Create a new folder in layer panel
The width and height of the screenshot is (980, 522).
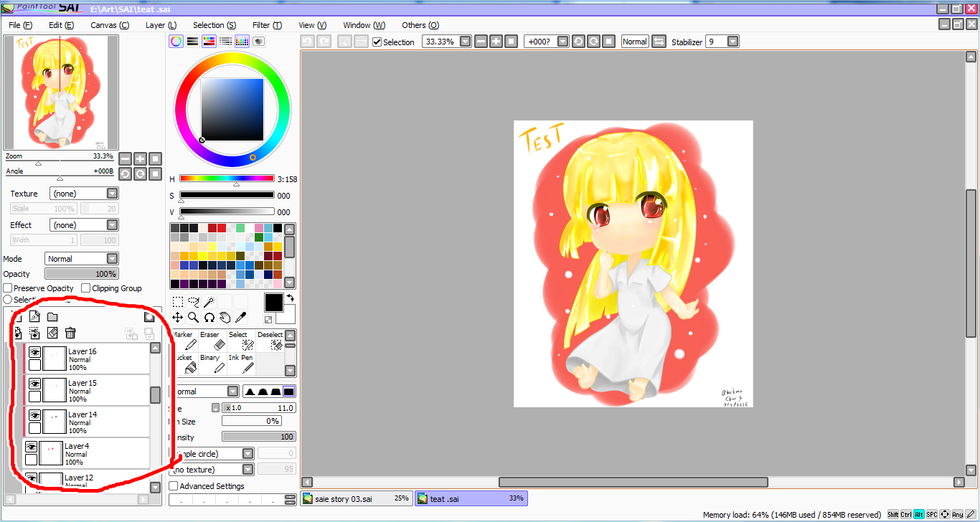(52, 317)
